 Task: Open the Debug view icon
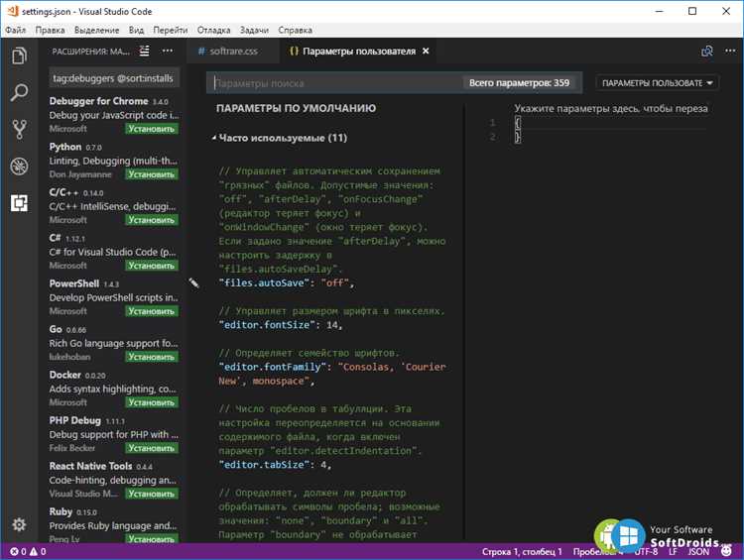[19, 166]
